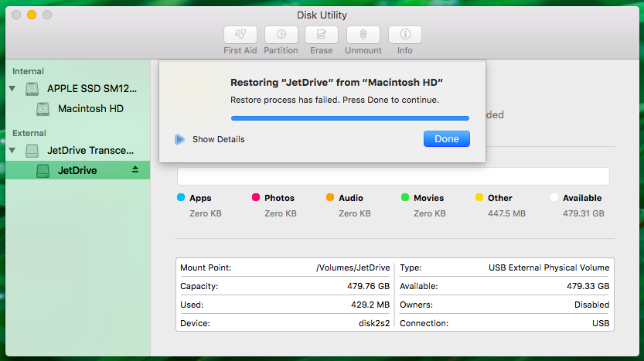Click the Connection value USB
This screenshot has width=644, height=361.
(x=601, y=323)
